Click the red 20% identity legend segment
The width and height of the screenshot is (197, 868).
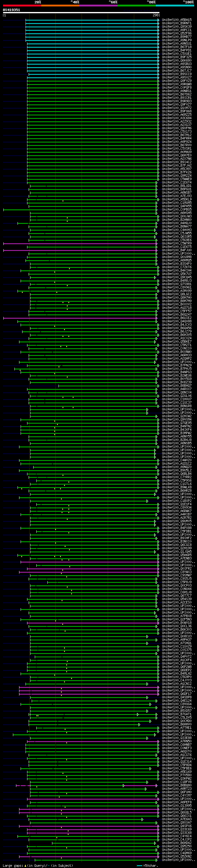point(22,6)
